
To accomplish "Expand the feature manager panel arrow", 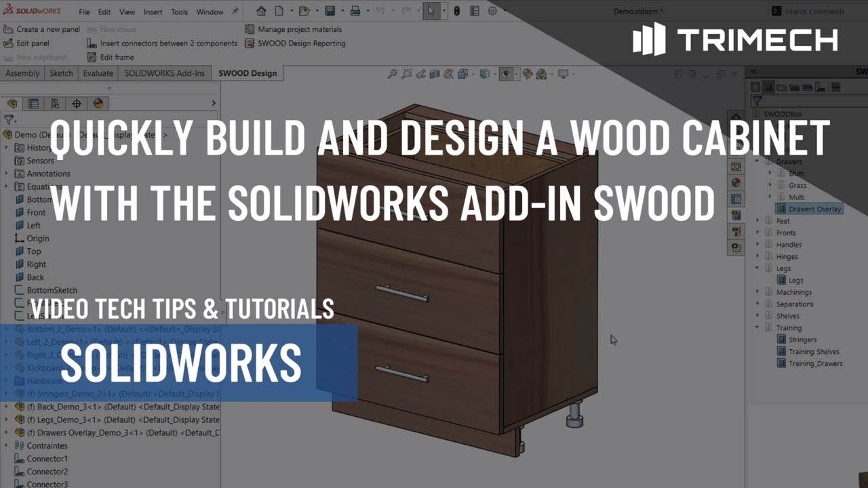I will click(x=214, y=103).
